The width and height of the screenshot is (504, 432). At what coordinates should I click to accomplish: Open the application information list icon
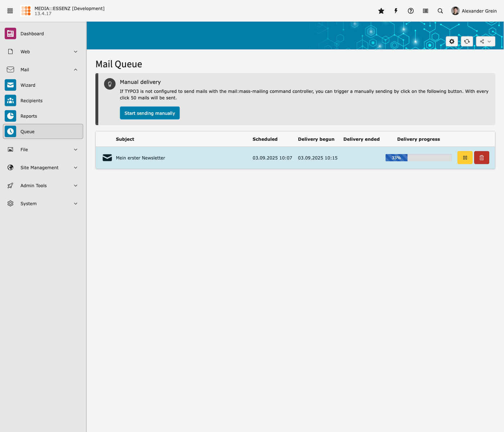tap(426, 11)
